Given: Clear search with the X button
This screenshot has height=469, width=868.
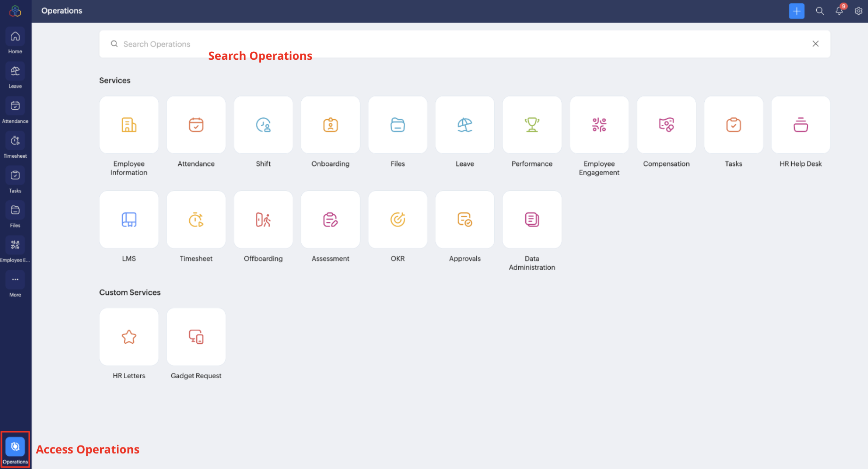Looking at the screenshot, I should click(x=815, y=44).
